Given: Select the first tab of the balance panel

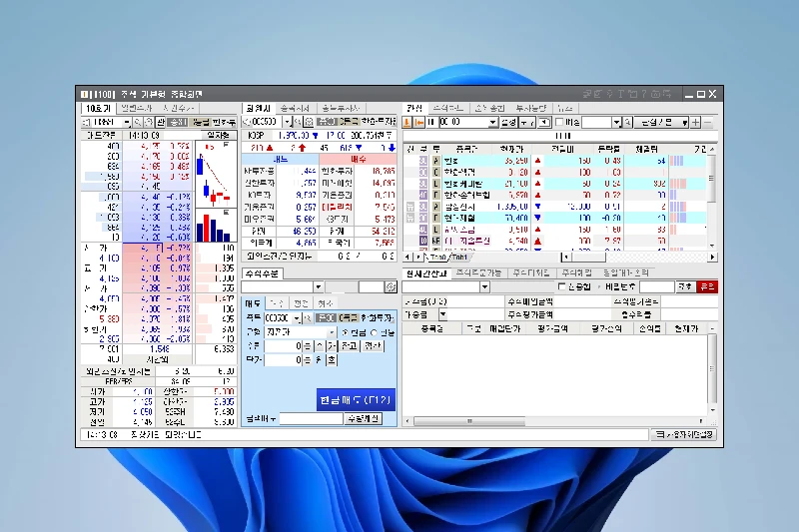Looking at the screenshot, I should [x=426, y=273].
